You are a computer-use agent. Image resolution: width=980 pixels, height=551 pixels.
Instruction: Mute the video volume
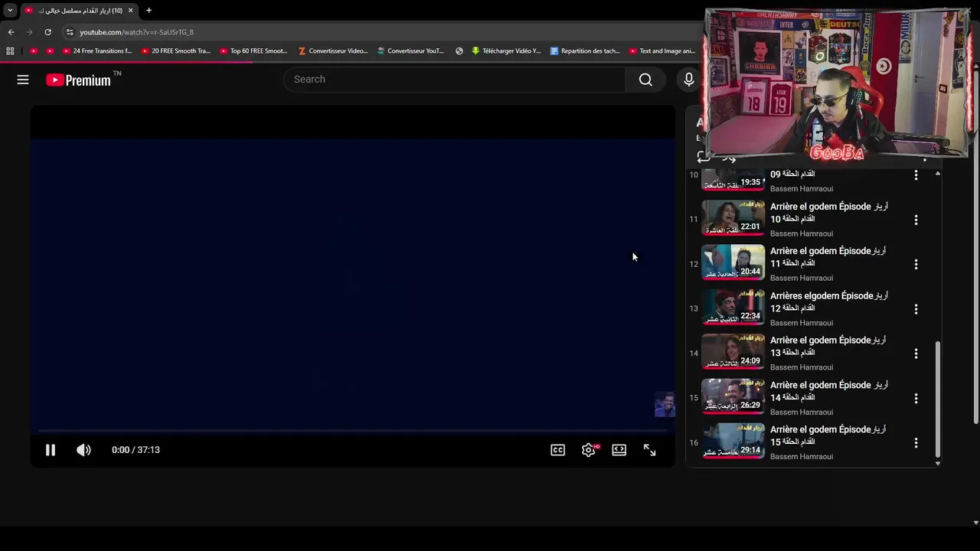coord(83,450)
